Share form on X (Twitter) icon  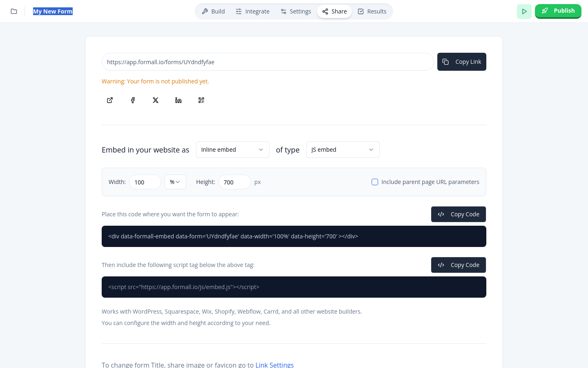click(156, 100)
